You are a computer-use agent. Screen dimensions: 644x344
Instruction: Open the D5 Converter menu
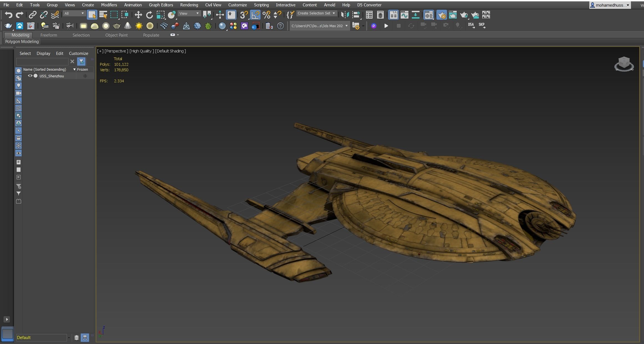[369, 5]
